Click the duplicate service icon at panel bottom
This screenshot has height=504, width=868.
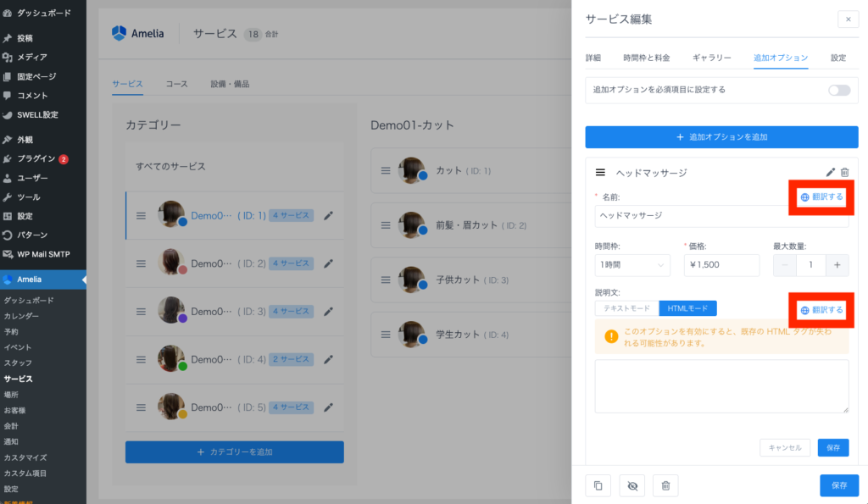coord(598,485)
